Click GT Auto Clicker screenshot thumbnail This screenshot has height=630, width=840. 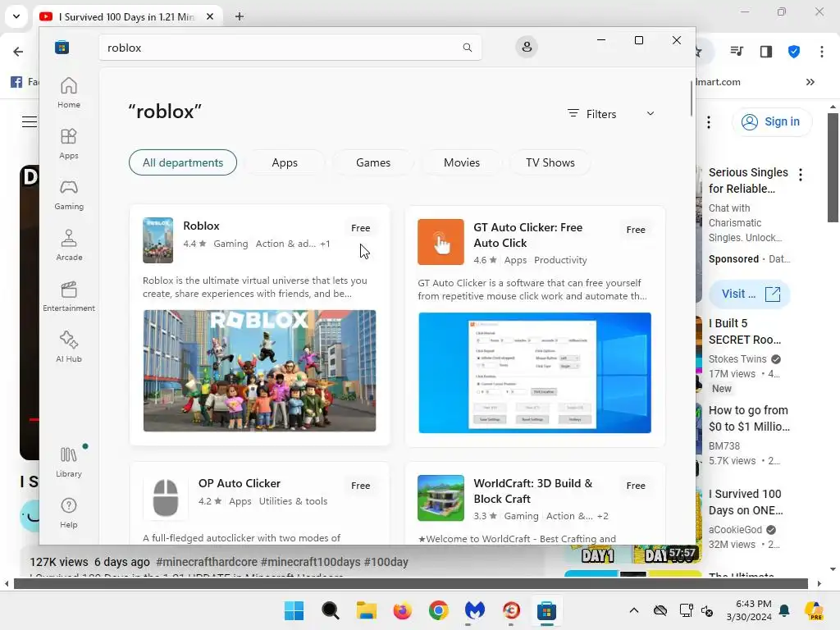(x=535, y=373)
